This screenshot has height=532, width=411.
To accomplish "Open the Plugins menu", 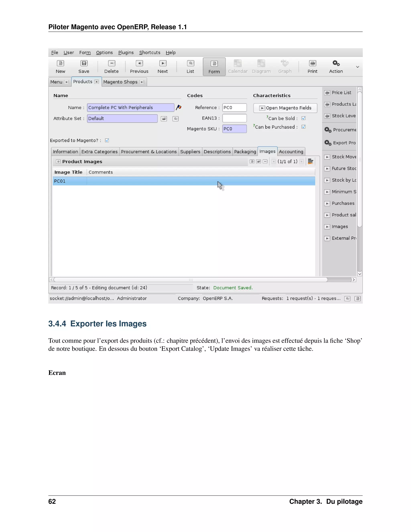I will tap(126, 52).
